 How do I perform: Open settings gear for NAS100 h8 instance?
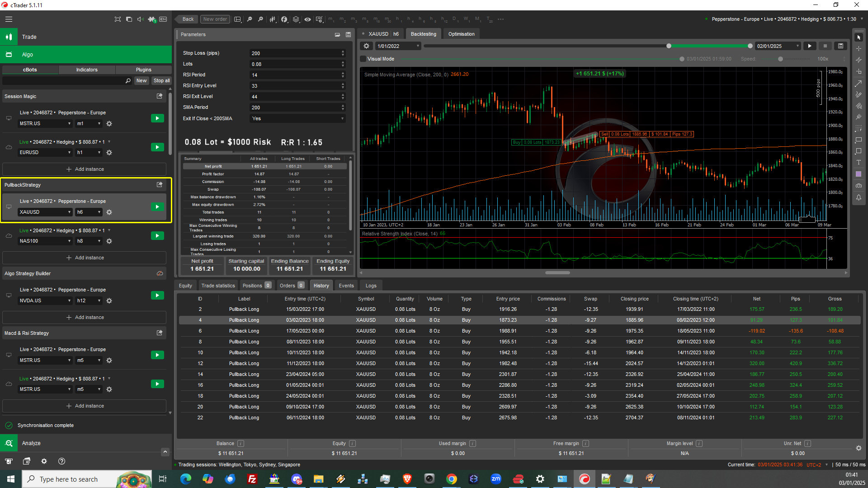[109, 241]
